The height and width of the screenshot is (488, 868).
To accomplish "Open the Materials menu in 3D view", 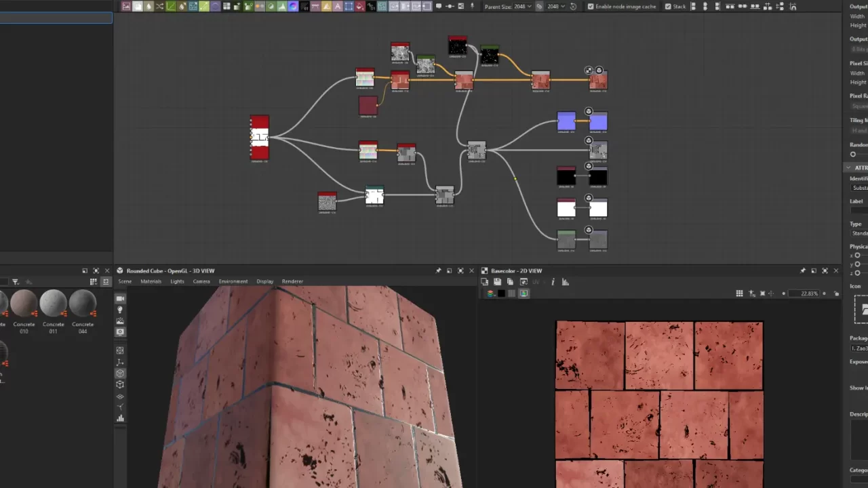I will click(151, 281).
